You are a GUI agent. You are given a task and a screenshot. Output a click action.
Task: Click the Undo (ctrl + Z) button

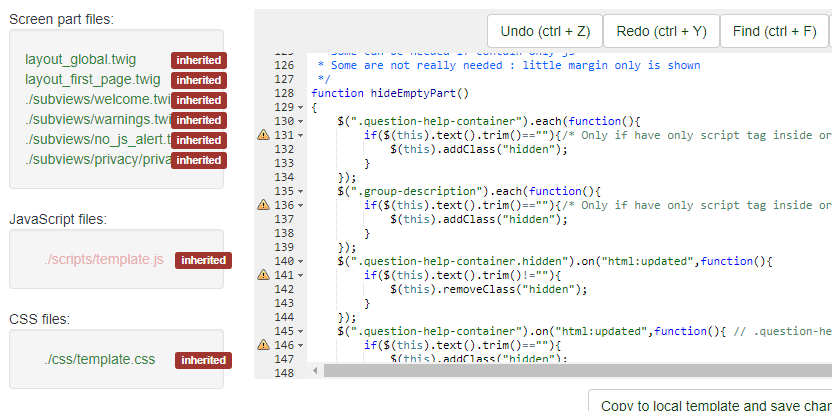coord(544,31)
